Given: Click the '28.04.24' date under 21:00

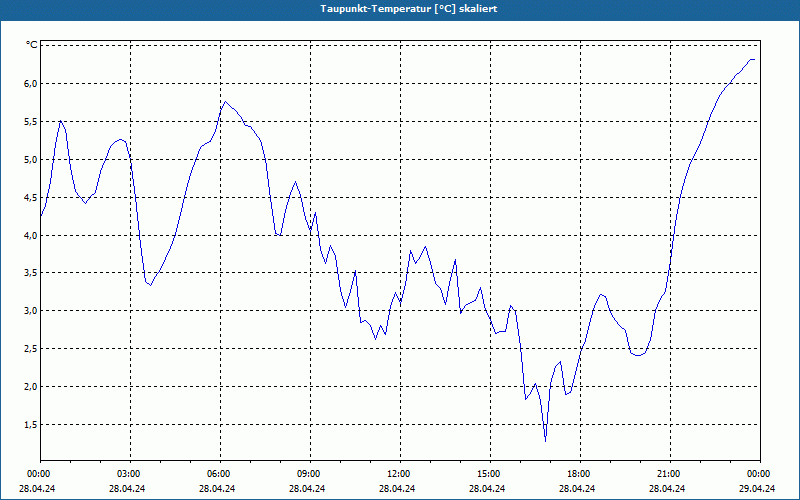Looking at the screenshot, I should point(667,488).
